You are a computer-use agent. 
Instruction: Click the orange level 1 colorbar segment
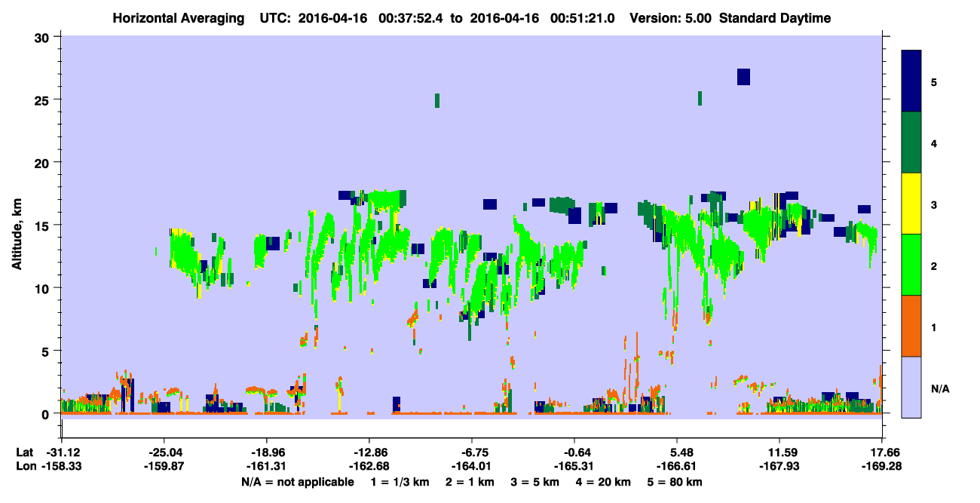(x=911, y=326)
